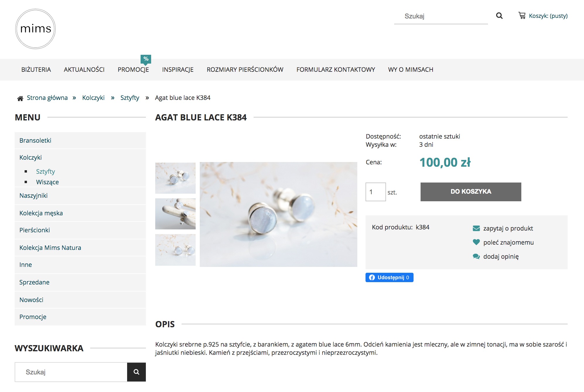The image size is (584, 392).
Task: Expand the Kolczyki category in sidebar
Action: tap(31, 158)
